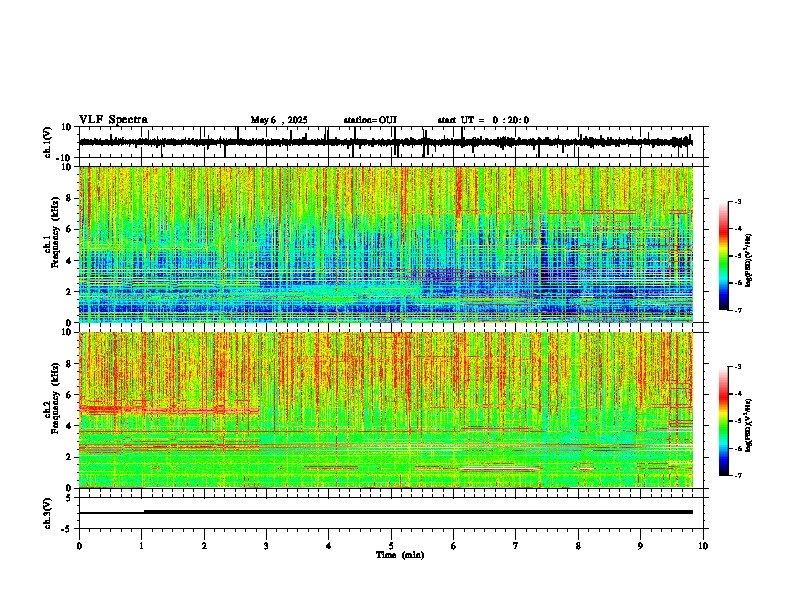792x612 pixels.
Task: Click the 'May 6 , 2025' date label
Action: click(x=279, y=120)
